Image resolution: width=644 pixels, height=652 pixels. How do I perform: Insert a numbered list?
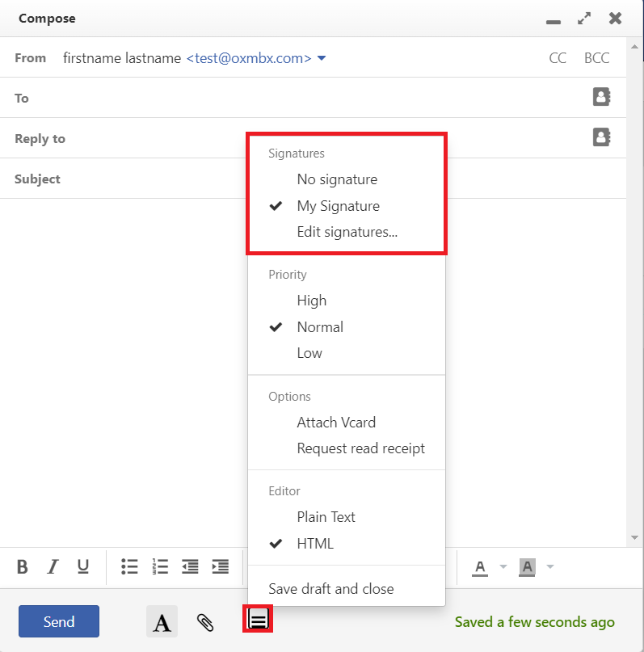coord(160,566)
